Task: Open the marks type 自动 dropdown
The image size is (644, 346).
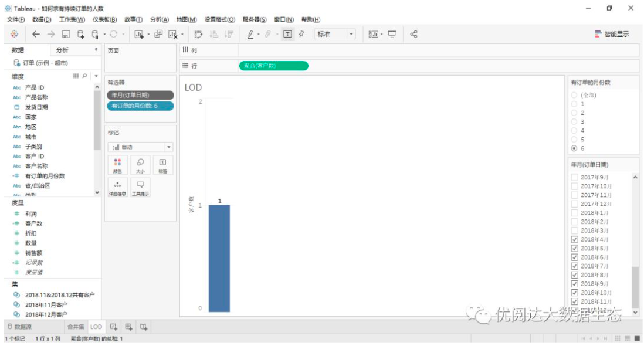Action: [140, 147]
